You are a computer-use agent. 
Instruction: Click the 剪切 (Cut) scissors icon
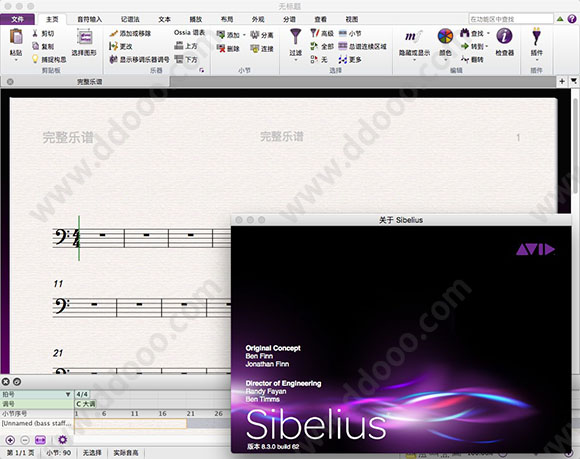tap(35, 33)
